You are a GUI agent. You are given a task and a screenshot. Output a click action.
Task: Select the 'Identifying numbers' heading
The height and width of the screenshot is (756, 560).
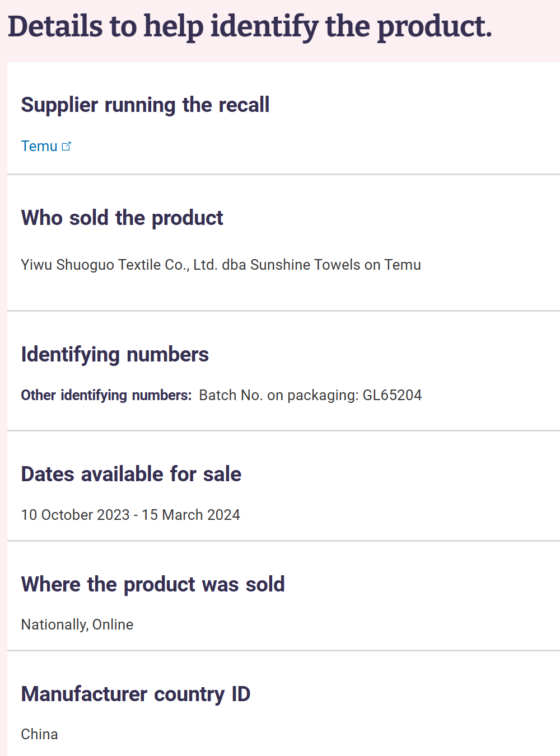point(115,354)
